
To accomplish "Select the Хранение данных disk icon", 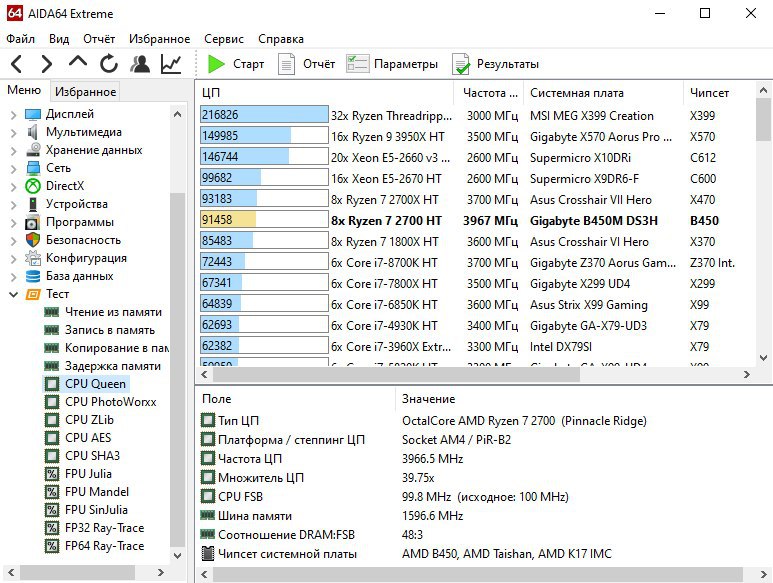I will [33, 150].
